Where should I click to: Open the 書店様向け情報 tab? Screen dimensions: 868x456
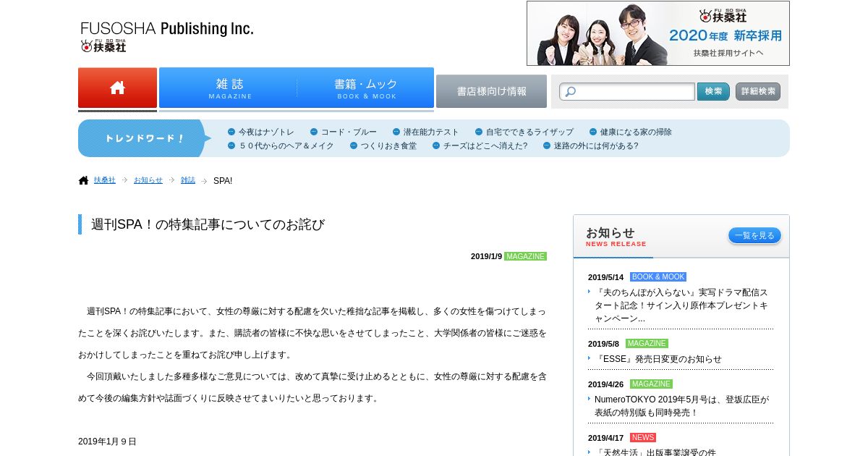click(x=491, y=91)
